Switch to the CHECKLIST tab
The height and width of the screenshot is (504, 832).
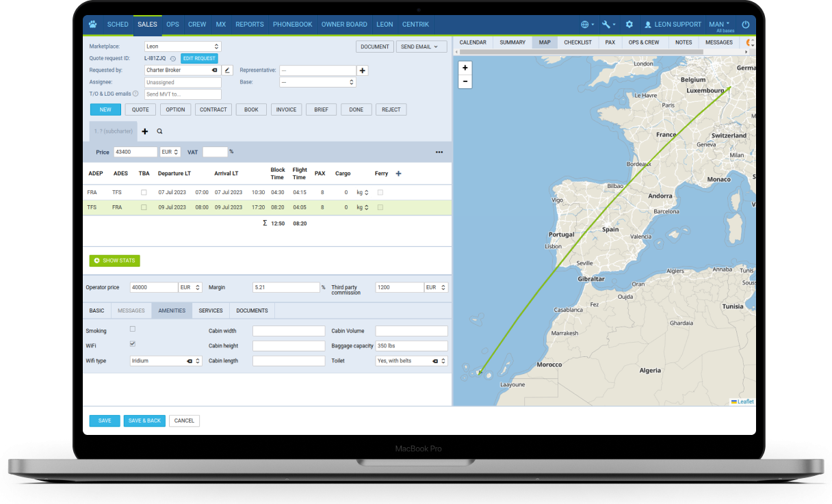[x=577, y=42]
